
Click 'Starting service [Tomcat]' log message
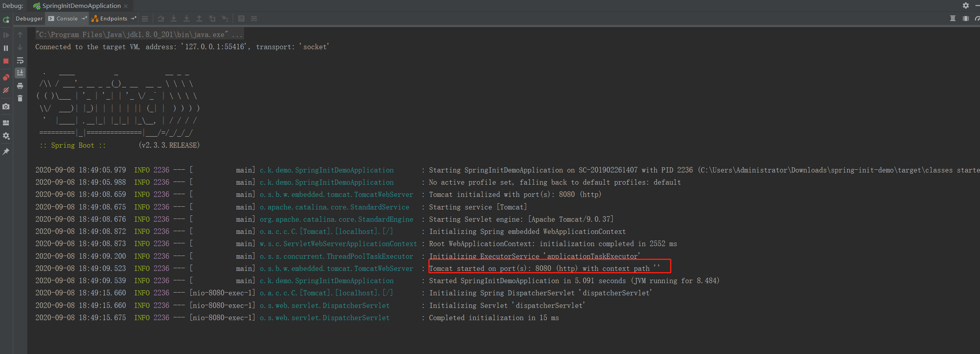478,207
